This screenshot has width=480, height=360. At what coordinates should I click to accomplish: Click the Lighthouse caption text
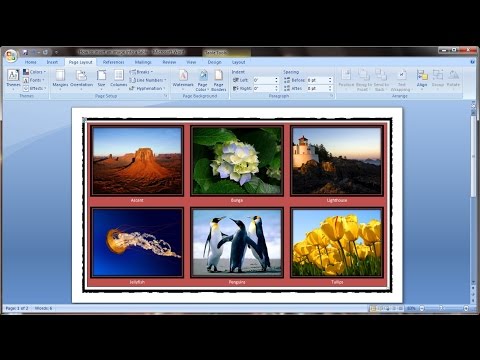click(x=337, y=200)
